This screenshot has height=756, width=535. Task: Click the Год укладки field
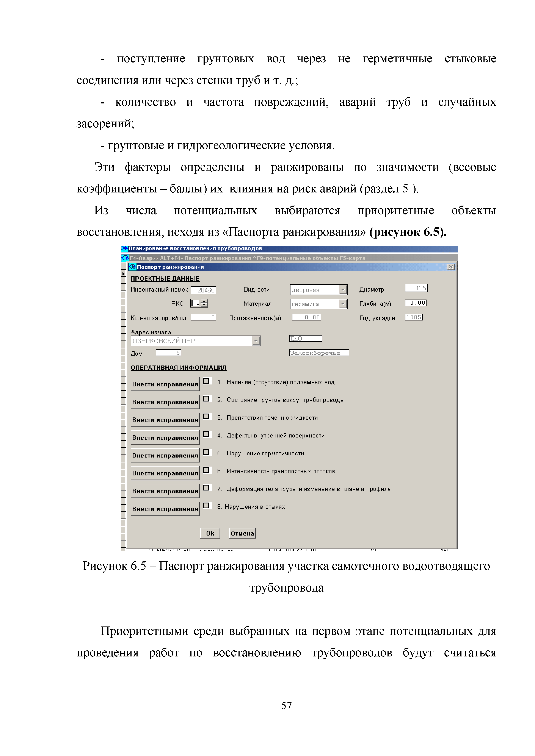coord(414,317)
